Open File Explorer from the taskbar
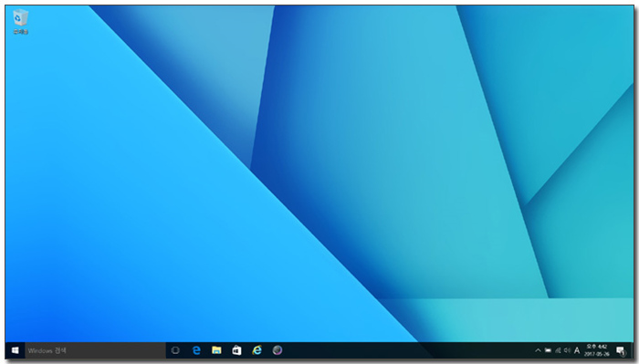The image size is (639, 364). (x=216, y=350)
